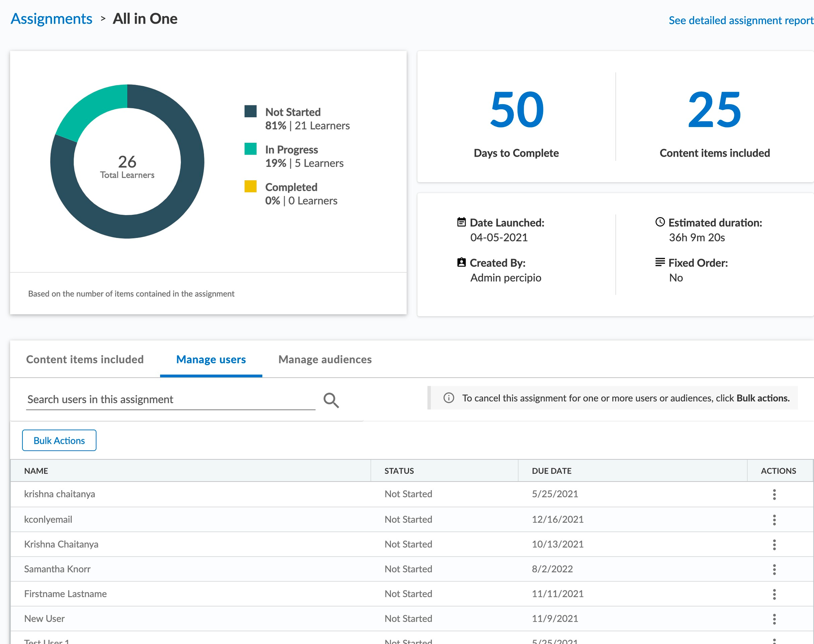Viewport: 814px width, 644px height.
Task: Click the Not Started legend color swatch
Action: point(250,111)
